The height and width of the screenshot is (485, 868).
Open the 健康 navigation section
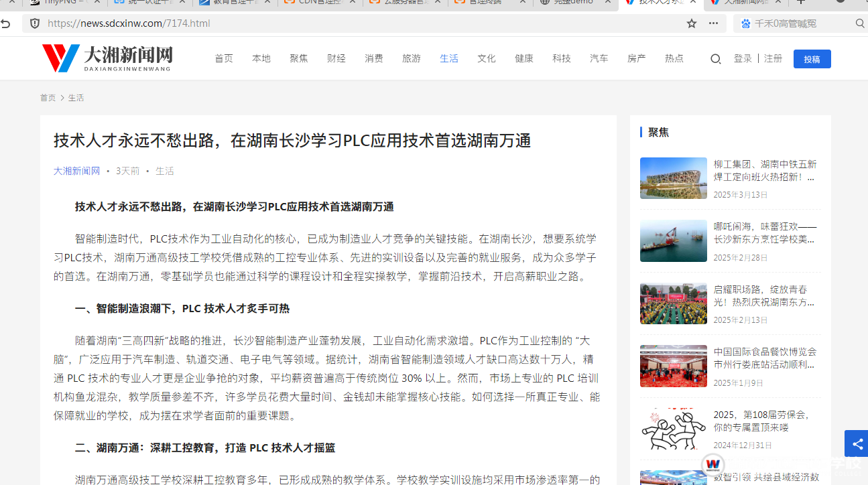[x=524, y=59]
